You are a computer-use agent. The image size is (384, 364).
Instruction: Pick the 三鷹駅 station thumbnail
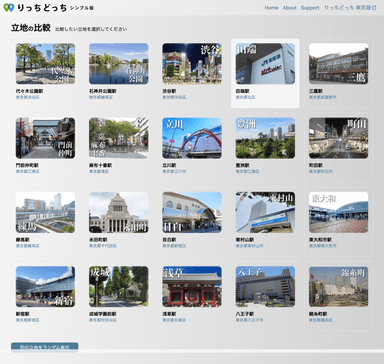[x=339, y=64]
